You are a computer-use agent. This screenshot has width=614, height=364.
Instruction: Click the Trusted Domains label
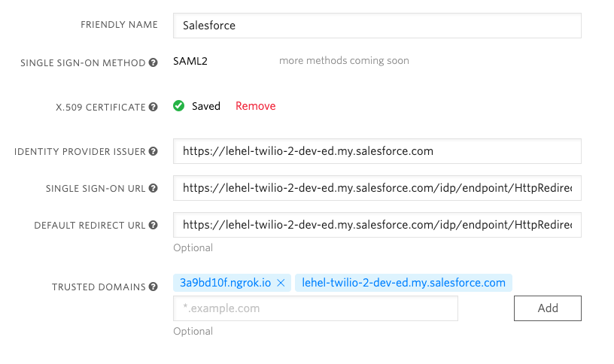pyautogui.click(x=99, y=287)
